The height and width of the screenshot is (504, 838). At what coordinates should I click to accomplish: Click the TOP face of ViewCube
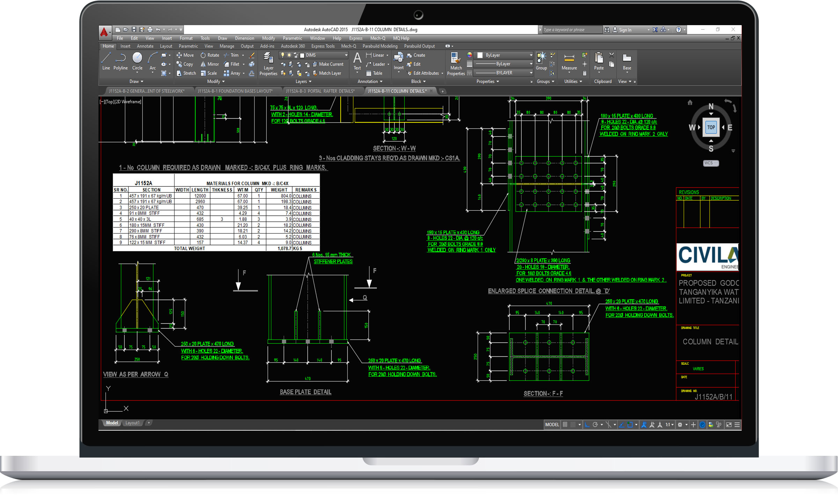711,127
